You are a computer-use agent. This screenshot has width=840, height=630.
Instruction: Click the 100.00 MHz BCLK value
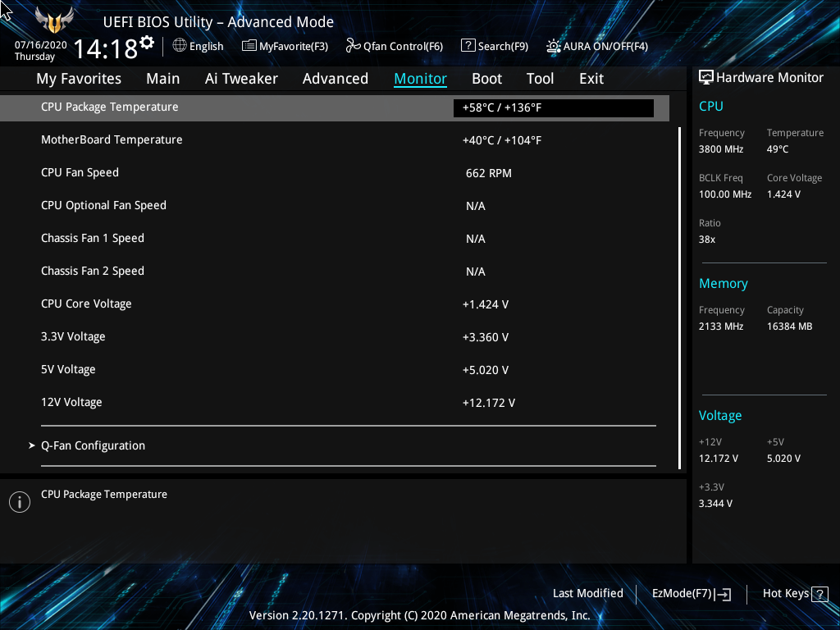coord(725,194)
